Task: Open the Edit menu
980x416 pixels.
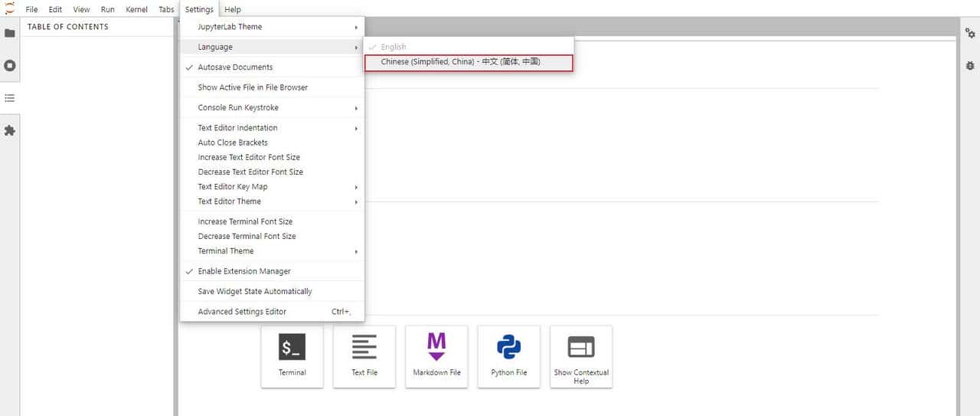Action: pos(55,9)
